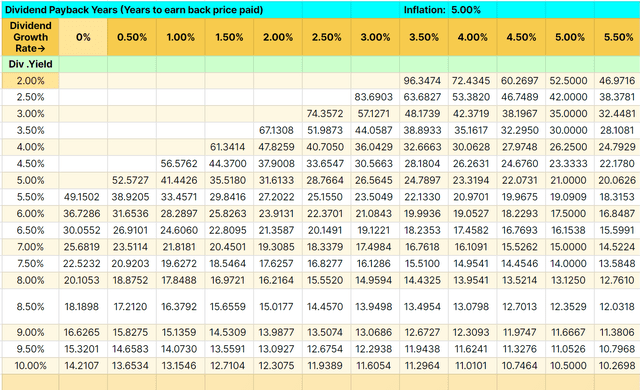Click the Inflation value 5.00% cell
Image resolution: width=640 pixels, height=390 pixels.
[x=472, y=10]
